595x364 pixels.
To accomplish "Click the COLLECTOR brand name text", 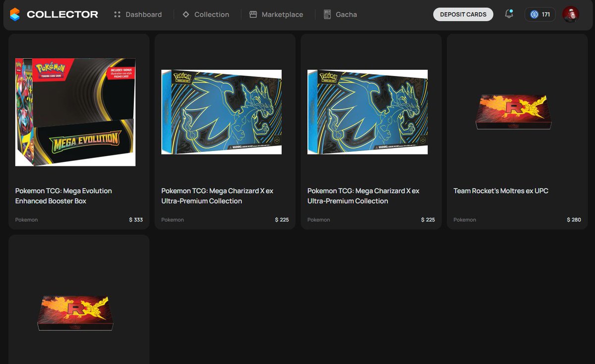I will tap(62, 14).
